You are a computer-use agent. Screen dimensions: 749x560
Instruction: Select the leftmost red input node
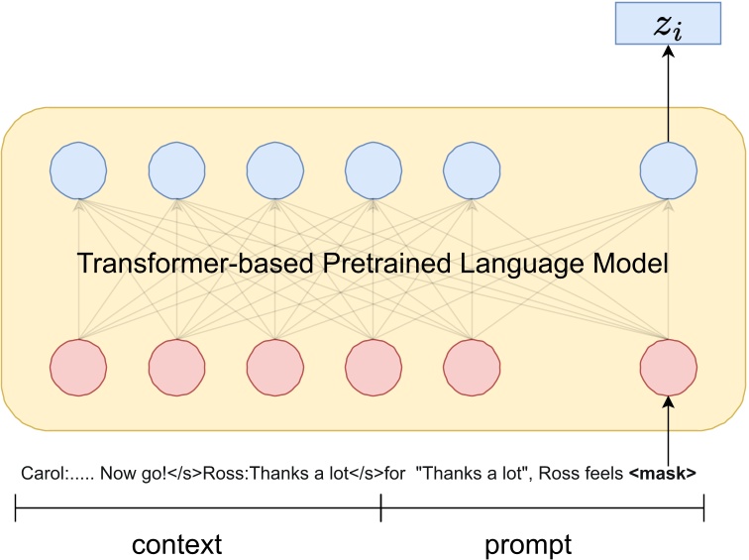point(77,365)
